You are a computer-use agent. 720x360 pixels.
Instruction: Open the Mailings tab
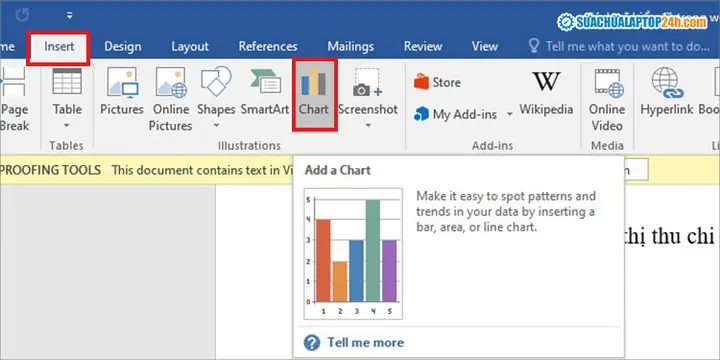point(350,46)
